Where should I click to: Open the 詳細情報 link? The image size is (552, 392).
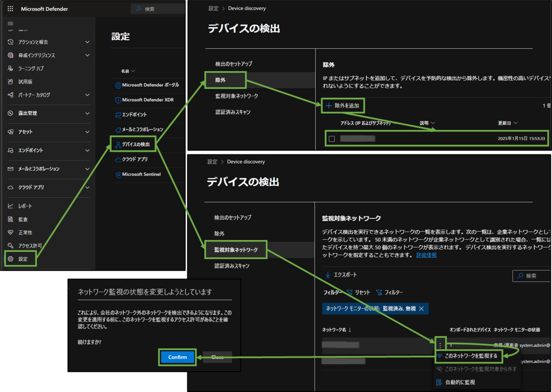pyautogui.click(x=426, y=255)
